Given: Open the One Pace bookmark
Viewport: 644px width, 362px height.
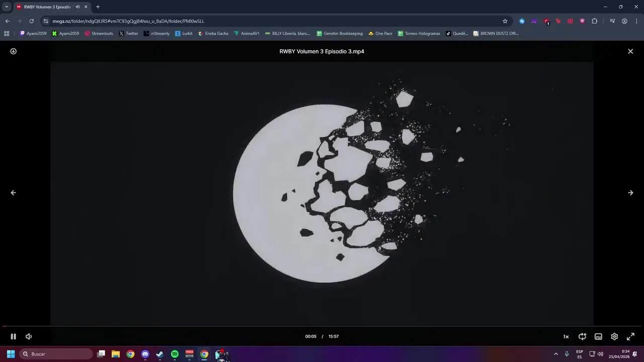Looking at the screenshot, I should click(380, 34).
